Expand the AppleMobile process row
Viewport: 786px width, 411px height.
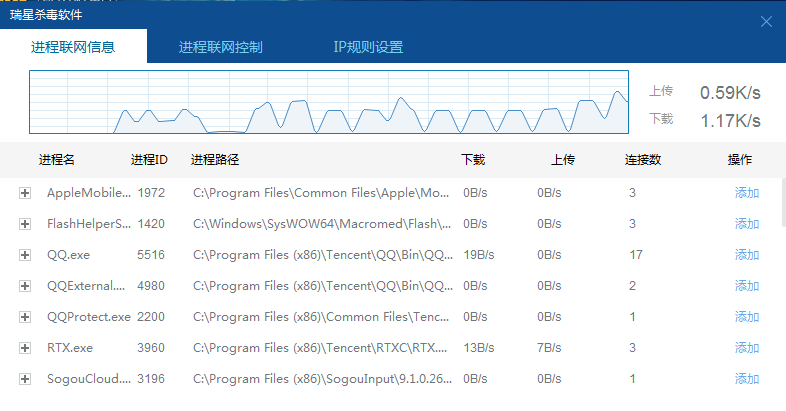click(25, 193)
